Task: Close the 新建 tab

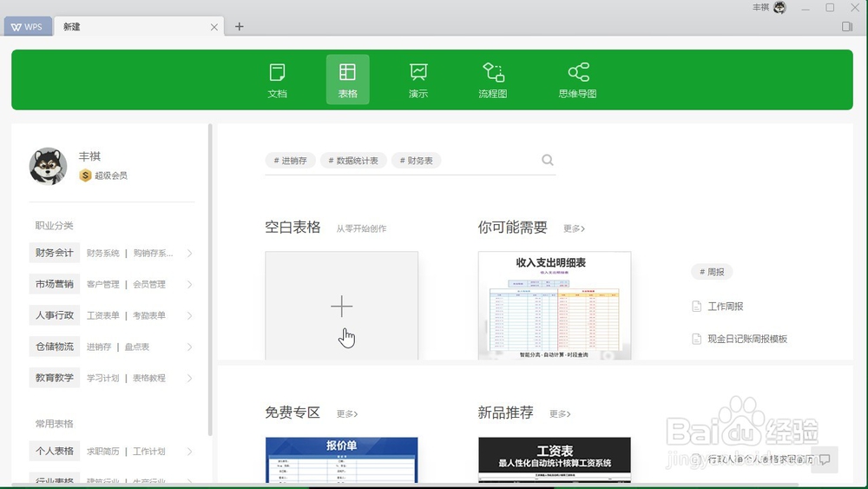Action: pyautogui.click(x=214, y=27)
